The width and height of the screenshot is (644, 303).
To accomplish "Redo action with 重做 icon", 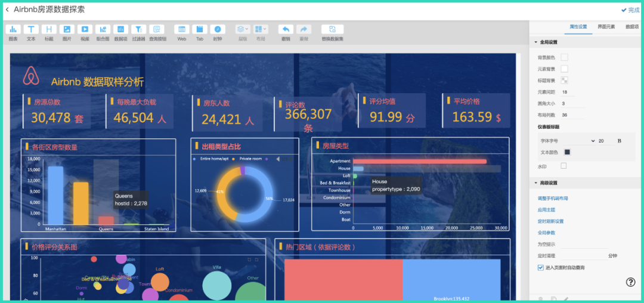I will (304, 29).
